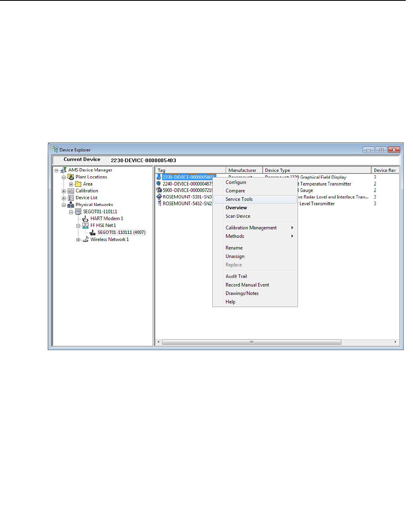Select the ROSEMOUNT-5301-SN3 row tag
Viewport: 413px width, 532px height.
pos(187,197)
